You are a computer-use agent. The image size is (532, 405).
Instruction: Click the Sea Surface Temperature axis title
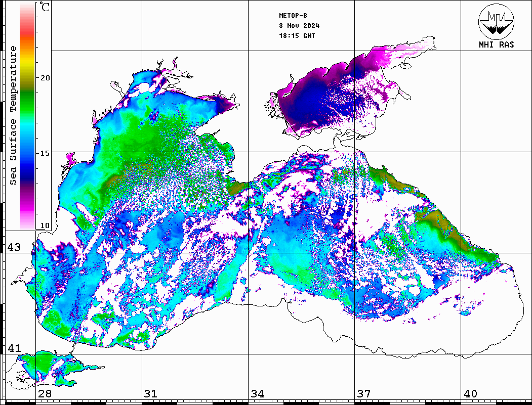pos(13,115)
